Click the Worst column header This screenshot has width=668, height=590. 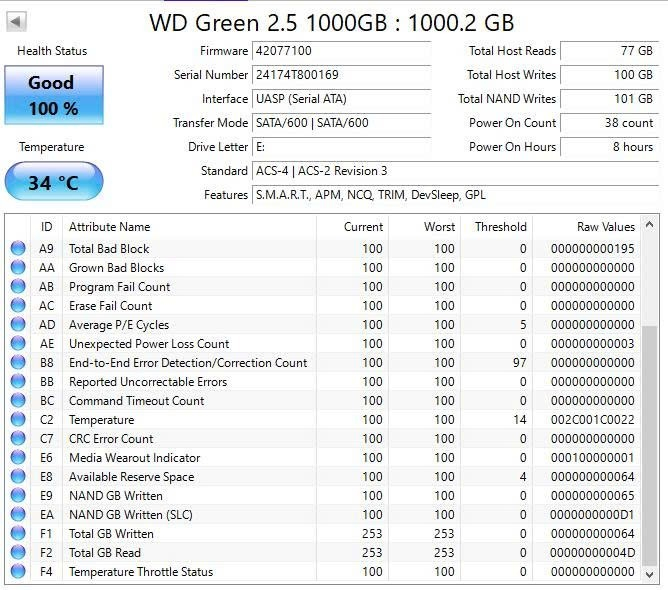click(x=424, y=227)
